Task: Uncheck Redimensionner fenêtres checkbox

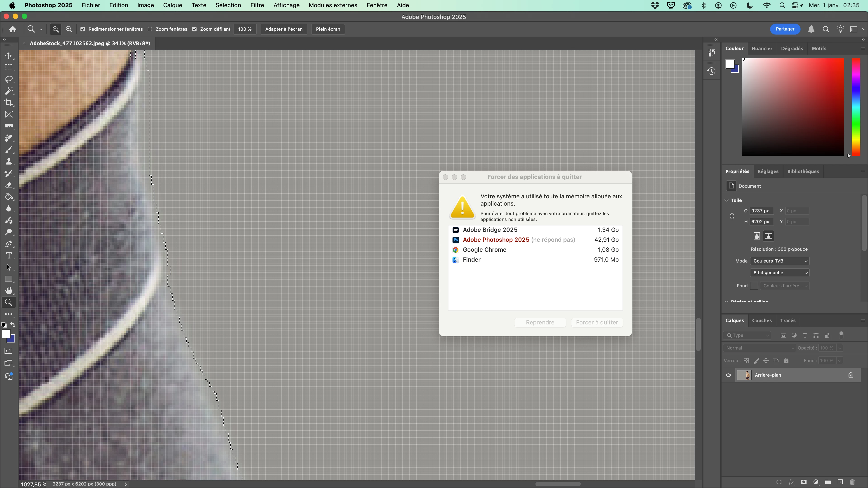Action: click(x=83, y=29)
